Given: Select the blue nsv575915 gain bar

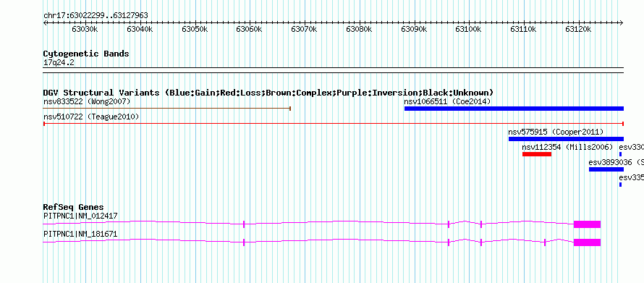Looking at the screenshot, I should tap(567, 139).
